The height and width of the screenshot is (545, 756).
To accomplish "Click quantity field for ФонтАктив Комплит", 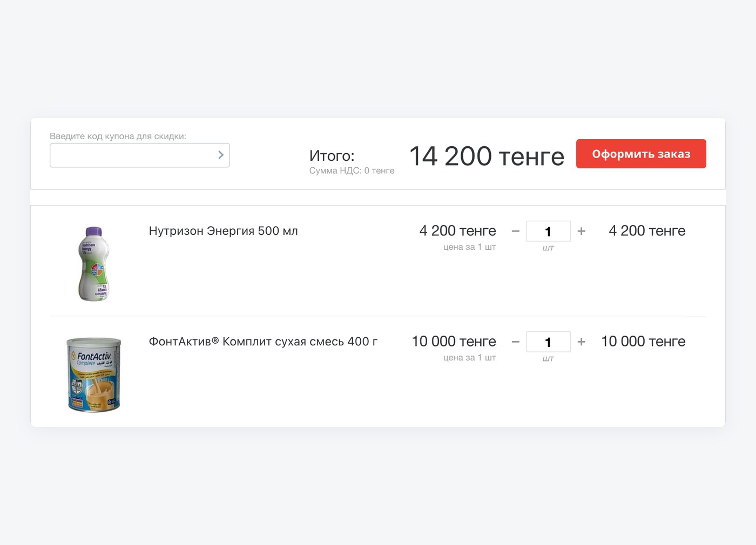I will (548, 342).
